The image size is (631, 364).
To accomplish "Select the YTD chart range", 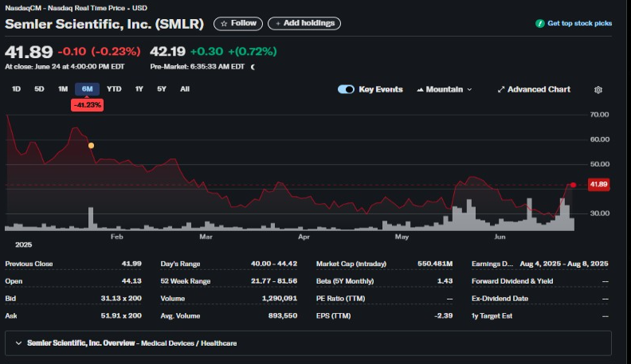I will coord(114,89).
